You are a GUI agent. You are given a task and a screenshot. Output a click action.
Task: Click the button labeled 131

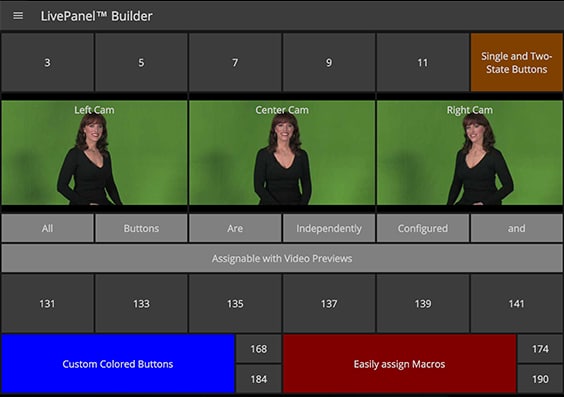click(47, 304)
